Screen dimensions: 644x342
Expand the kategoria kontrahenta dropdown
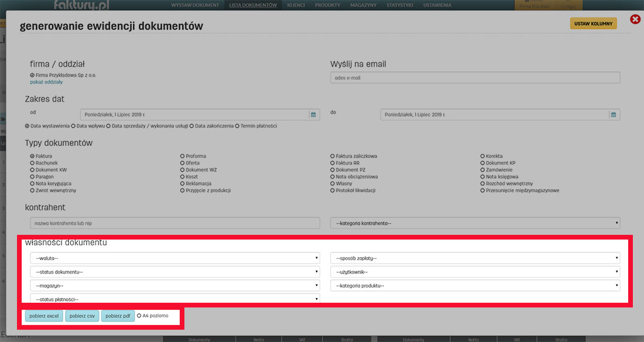[475, 223]
